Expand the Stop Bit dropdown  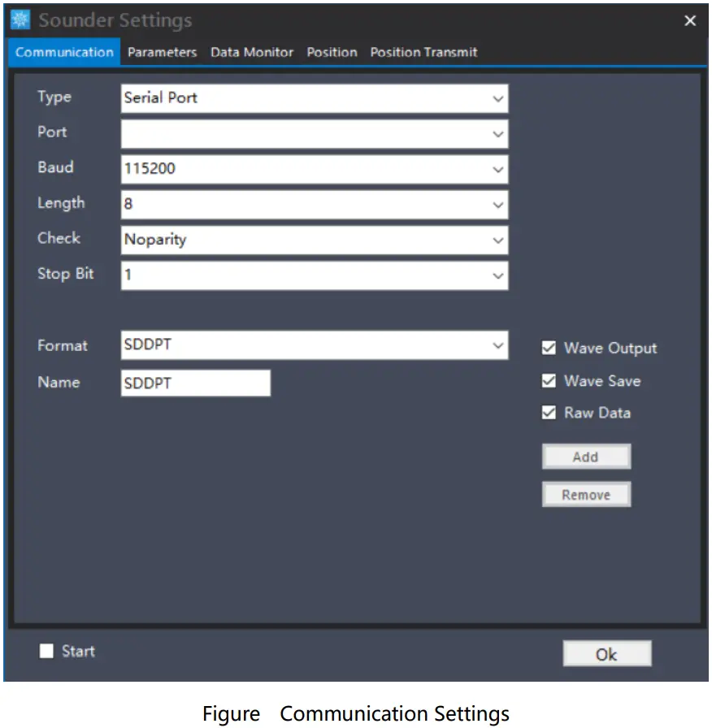point(499,275)
